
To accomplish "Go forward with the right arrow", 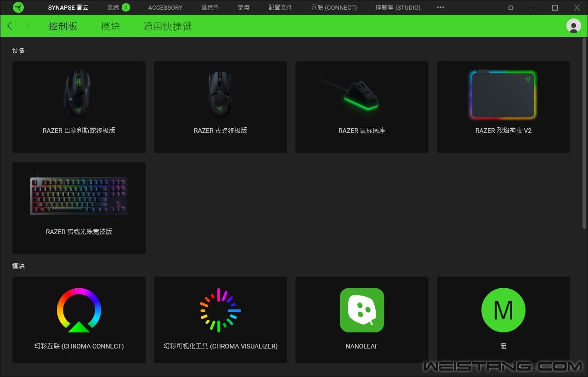I will [27, 26].
